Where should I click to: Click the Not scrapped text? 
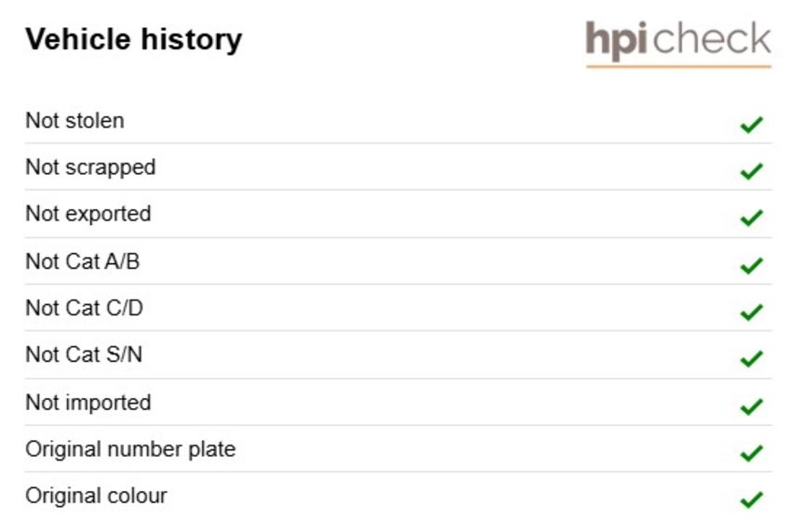[x=91, y=168]
